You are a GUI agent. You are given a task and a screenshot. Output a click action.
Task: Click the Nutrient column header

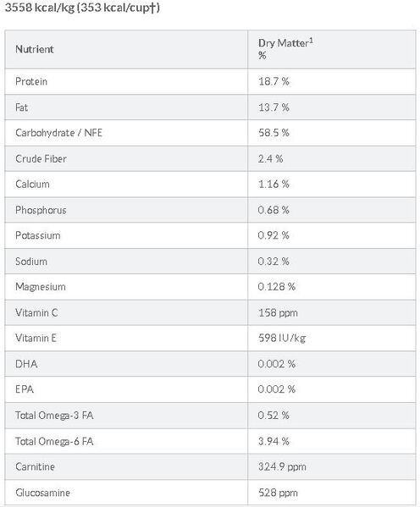pos(35,49)
